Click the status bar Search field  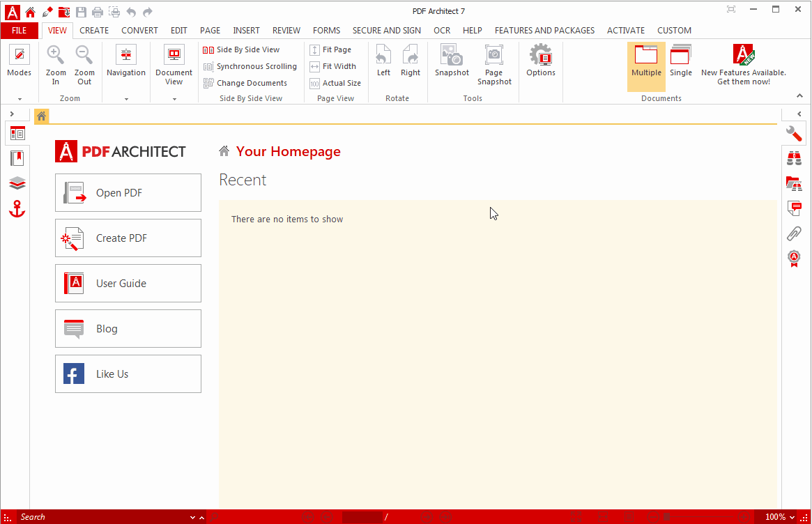click(x=102, y=517)
